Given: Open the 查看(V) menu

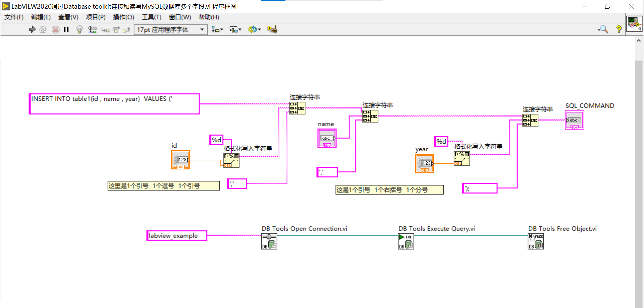Looking at the screenshot, I should click(68, 17).
